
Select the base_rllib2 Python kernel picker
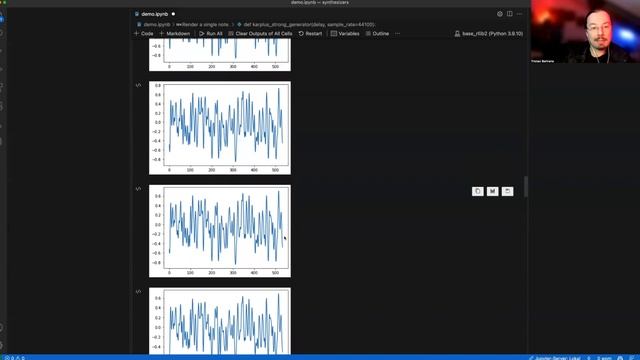click(489, 33)
